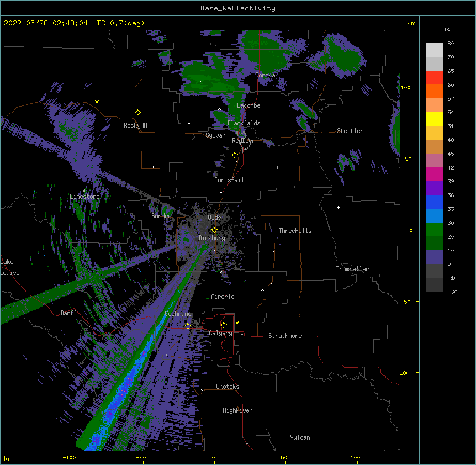Click the Olds label
Screen dimensions: 476x465
214,218
